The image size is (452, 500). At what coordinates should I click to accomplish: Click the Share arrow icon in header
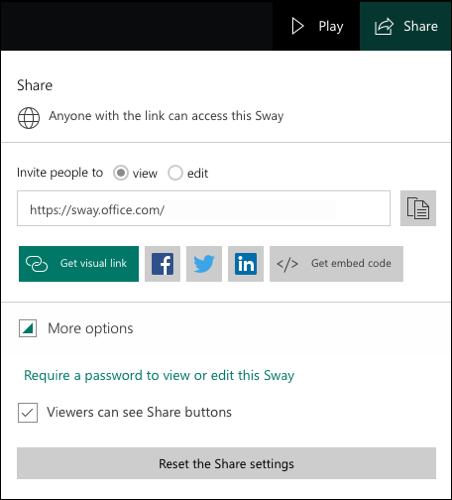pyautogui.click(x=384, y=26)
